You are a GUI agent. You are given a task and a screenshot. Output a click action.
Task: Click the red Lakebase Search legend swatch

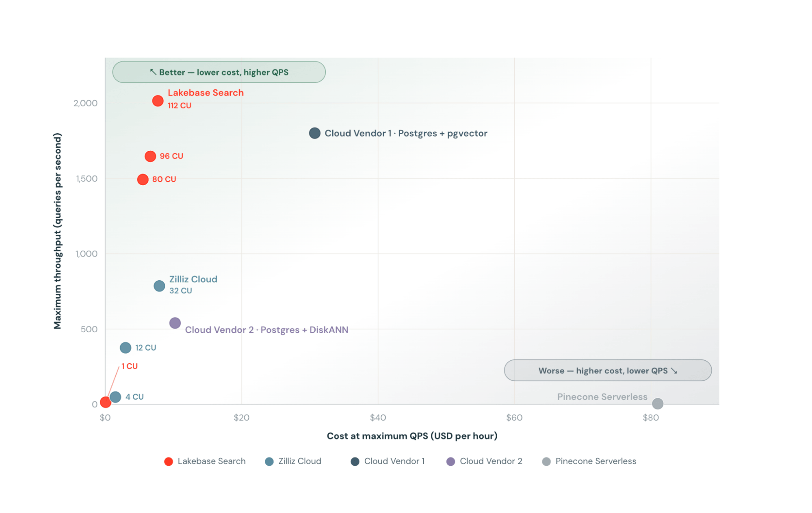[x=169, y=461]
